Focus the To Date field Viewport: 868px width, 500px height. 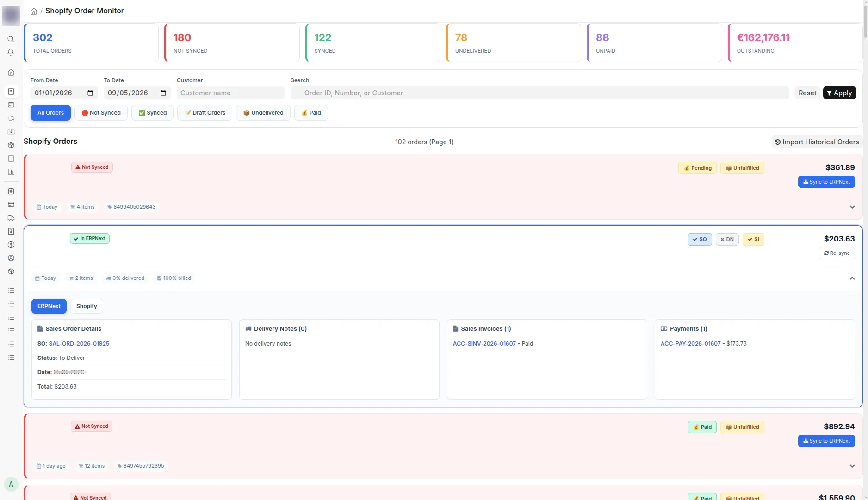137,93
